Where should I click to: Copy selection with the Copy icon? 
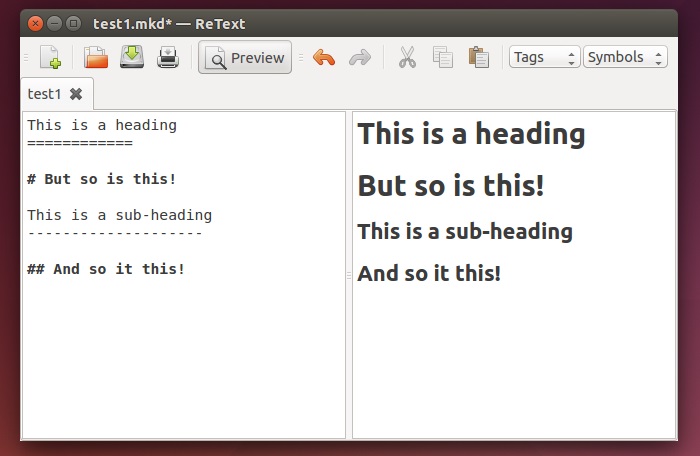pos(442,57)
